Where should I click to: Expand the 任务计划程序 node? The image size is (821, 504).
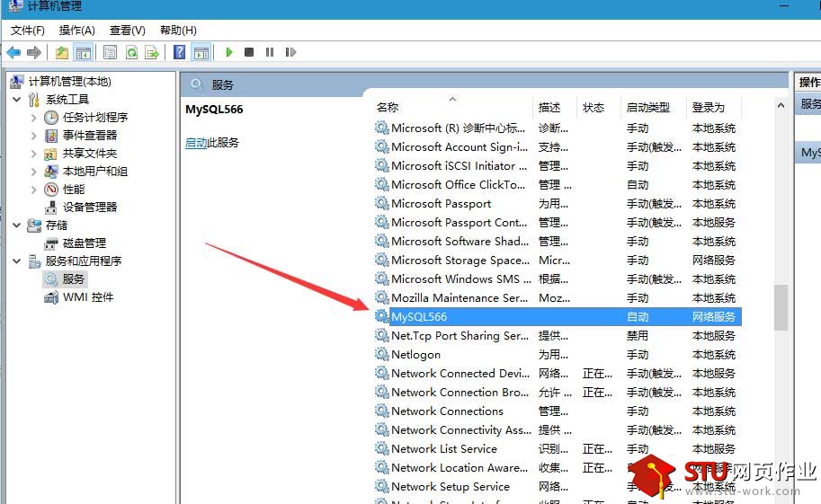[x=34, y=117]
